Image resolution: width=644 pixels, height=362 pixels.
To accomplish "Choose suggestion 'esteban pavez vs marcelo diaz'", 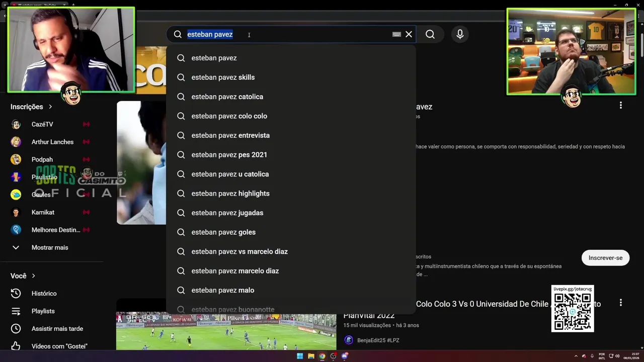I will 291,251.
